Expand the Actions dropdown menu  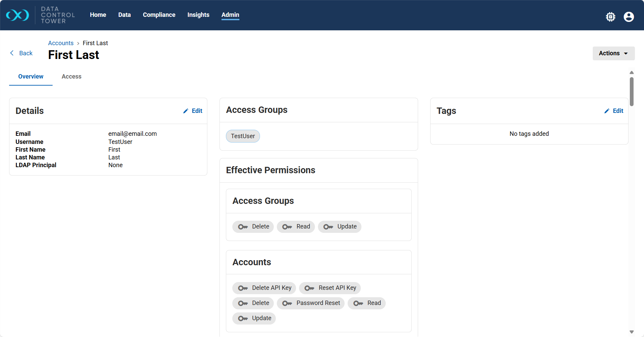[x=613, y=53]
